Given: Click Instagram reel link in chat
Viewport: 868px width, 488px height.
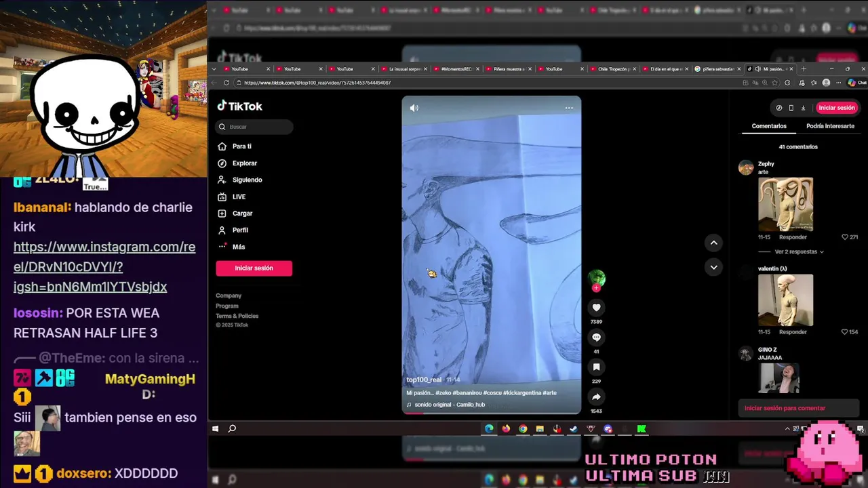Looking at the screenshot, I should [x=104, y=267].
